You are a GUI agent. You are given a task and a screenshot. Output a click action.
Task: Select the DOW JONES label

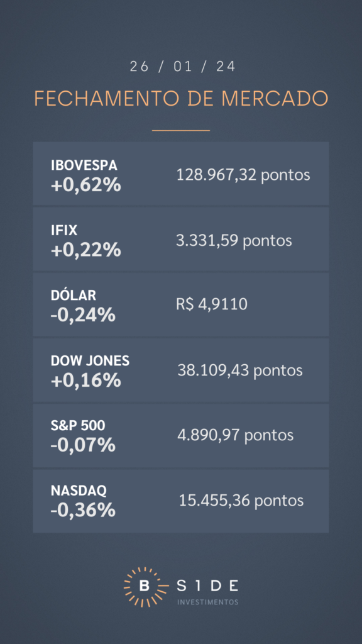click(x=90, y=361)
